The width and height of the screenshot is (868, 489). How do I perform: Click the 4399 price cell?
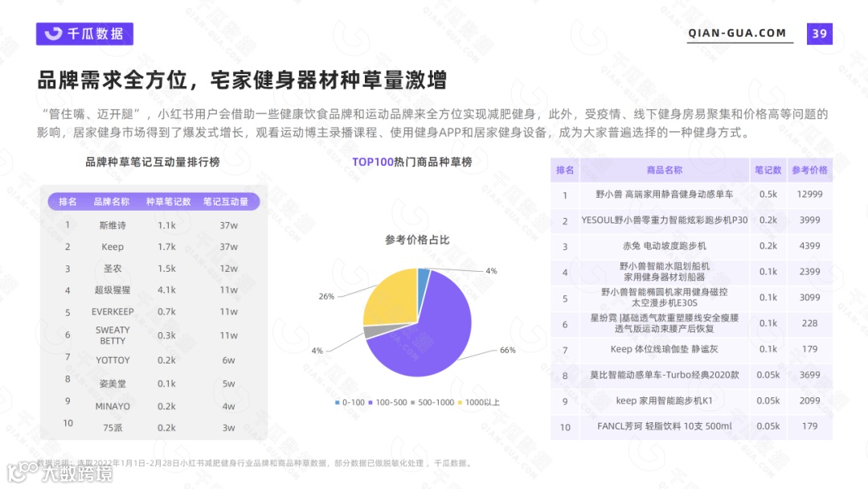809,246
